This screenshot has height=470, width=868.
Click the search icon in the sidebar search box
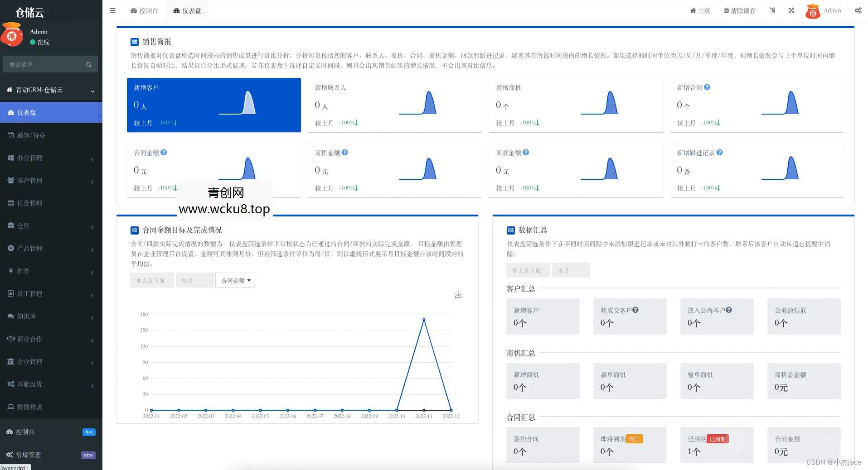coord(89,64)
